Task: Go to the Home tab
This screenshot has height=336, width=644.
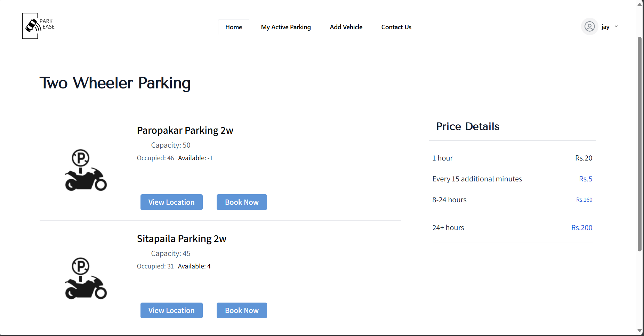Action: (x=233, y=27)
